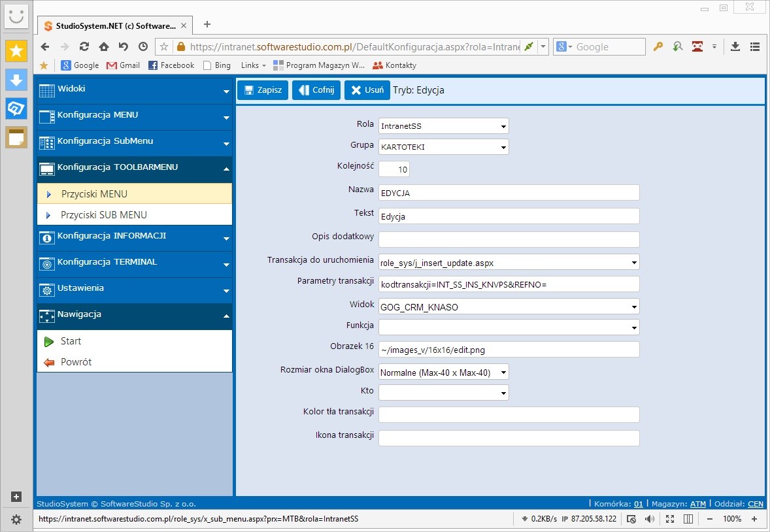The width and height of the screenshot is (770, 532).
Task: Collapse the Nawigacja section
Action: (x=135, y=316)
